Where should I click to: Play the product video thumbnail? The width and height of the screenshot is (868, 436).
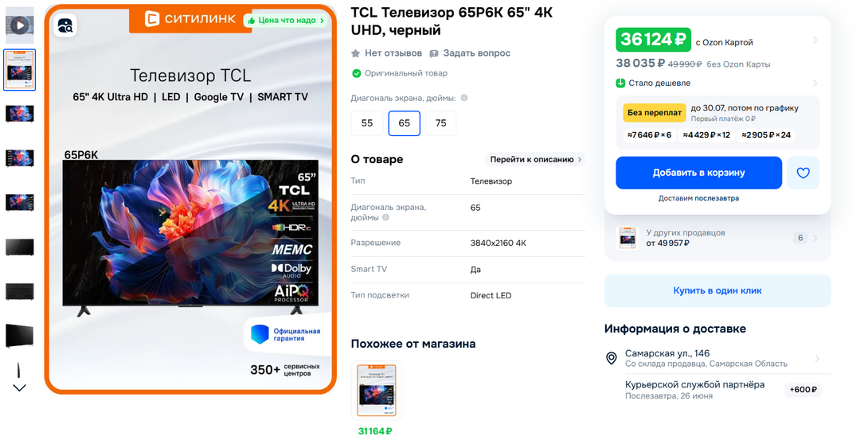[x=19, y=25]
